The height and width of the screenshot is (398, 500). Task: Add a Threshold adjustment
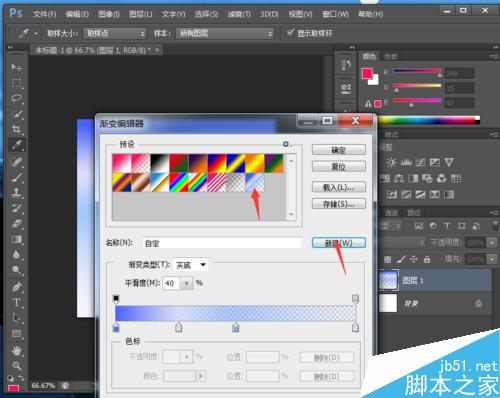tap(420, 194)
